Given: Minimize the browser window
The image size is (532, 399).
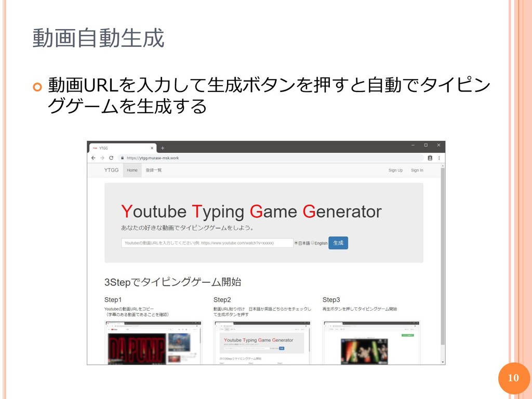Looking at the screenshot, I should click(413, 145).
